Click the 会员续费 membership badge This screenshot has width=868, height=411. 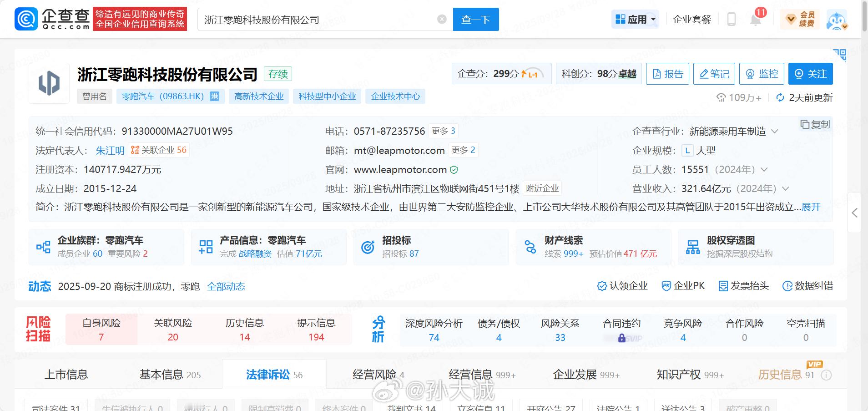(800, 19)
